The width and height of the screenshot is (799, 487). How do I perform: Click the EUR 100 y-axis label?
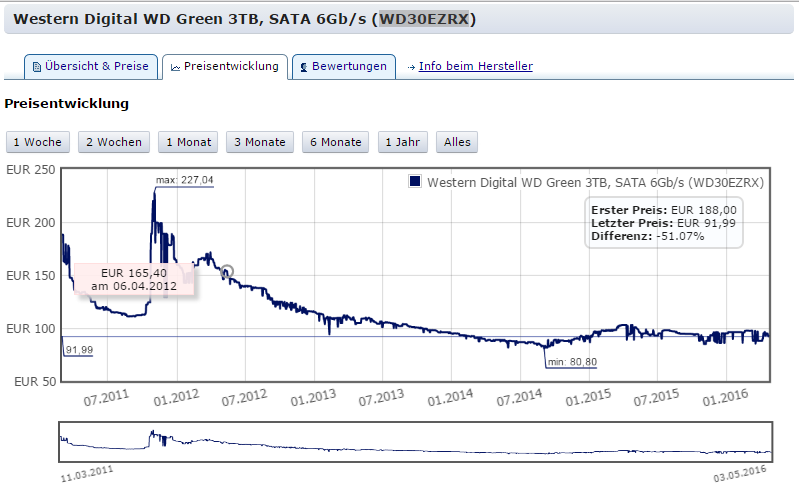coord(31,329)
